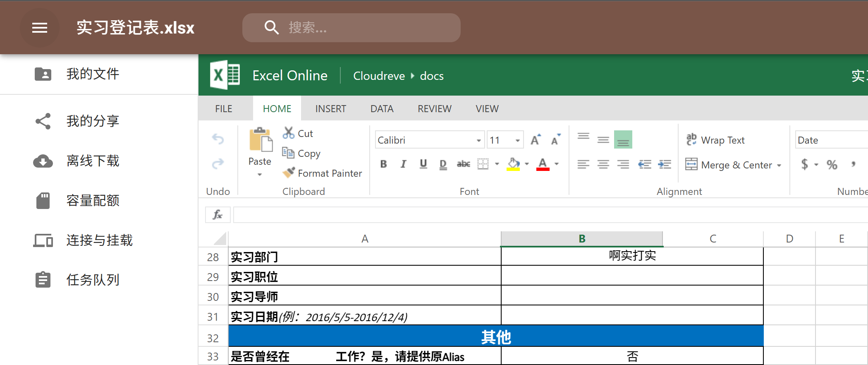
Task: Click the Paste clipboard icon
Action: [261, 139]
